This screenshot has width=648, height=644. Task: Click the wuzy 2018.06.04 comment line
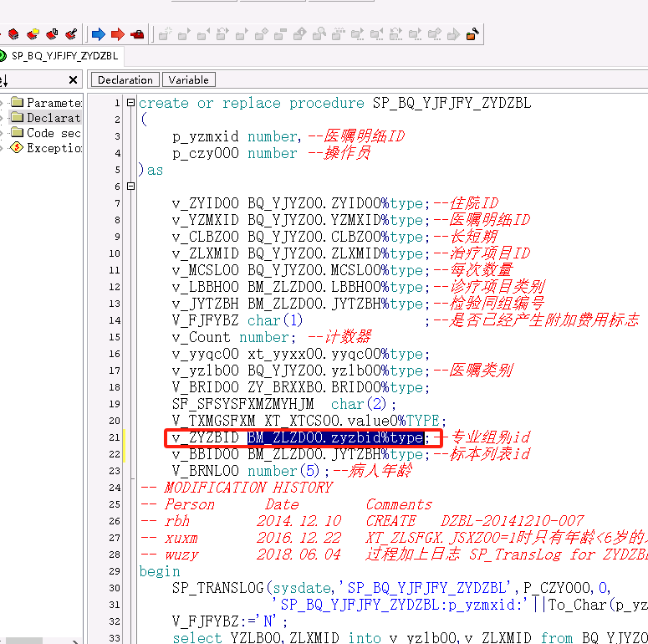[394, 555]
